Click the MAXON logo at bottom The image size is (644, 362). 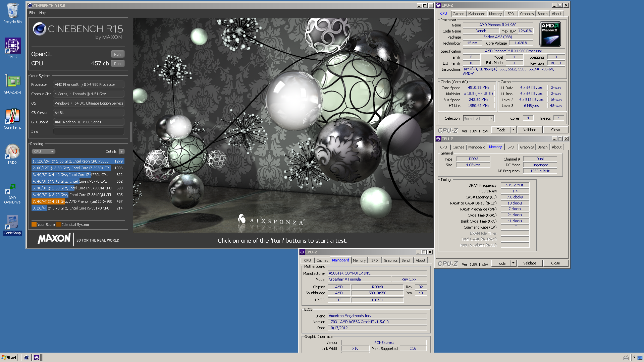tap(54, 239)
